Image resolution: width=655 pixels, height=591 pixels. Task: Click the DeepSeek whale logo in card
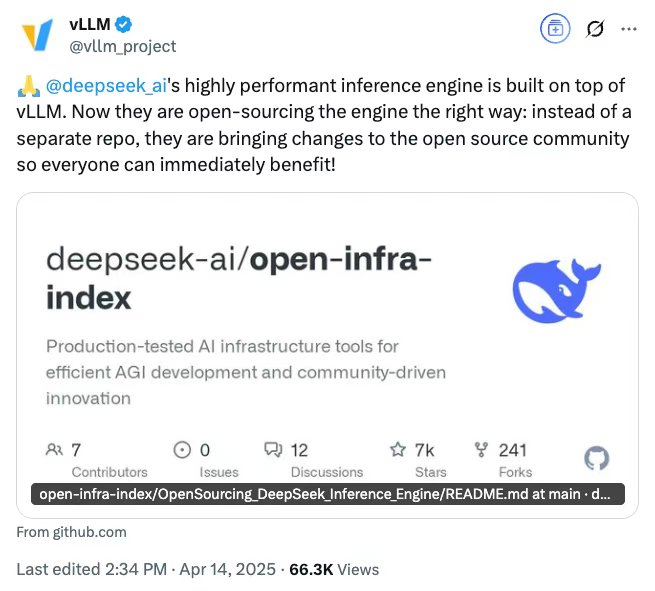pos(556,291)
